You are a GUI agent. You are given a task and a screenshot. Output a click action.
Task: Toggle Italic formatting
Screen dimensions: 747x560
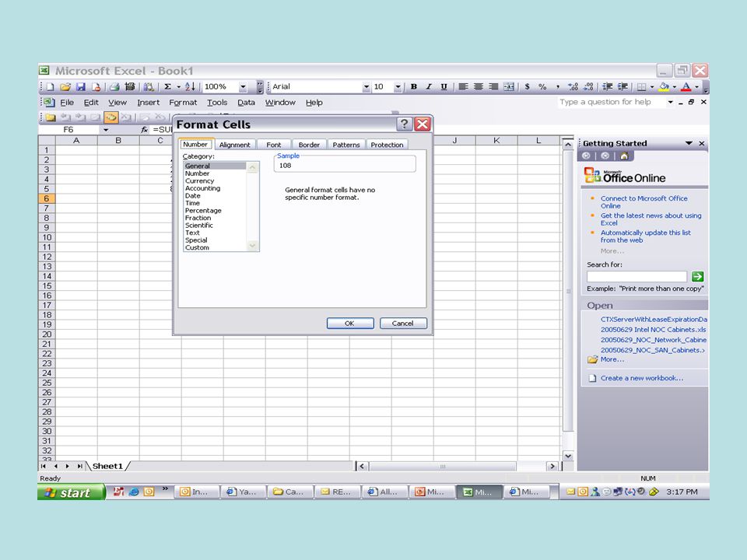tap(429, 86)
